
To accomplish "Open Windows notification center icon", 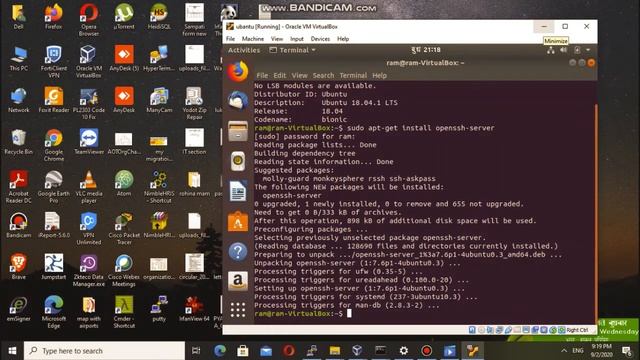I will coord(627,351).
